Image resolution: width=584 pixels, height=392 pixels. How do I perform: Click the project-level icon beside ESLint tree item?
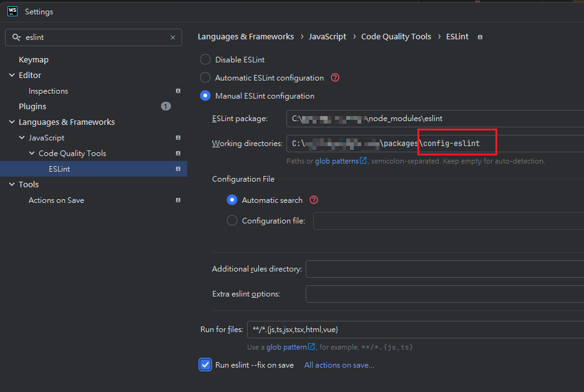pos(178,169)
